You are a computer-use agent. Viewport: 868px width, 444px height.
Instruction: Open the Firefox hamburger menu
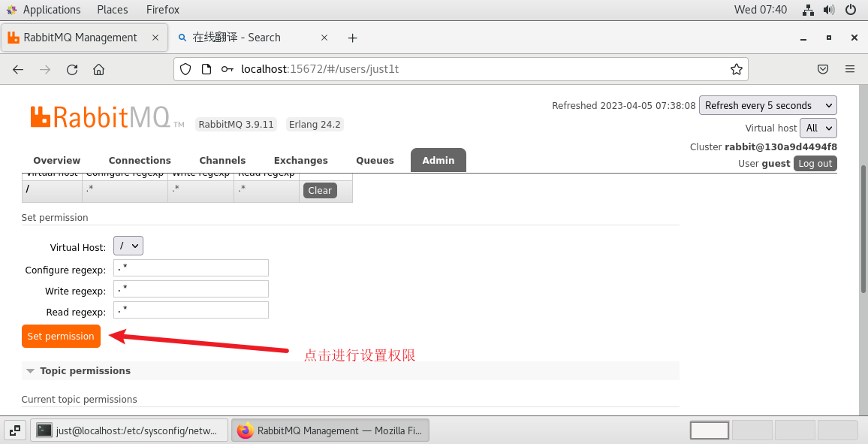pos(850,69)
